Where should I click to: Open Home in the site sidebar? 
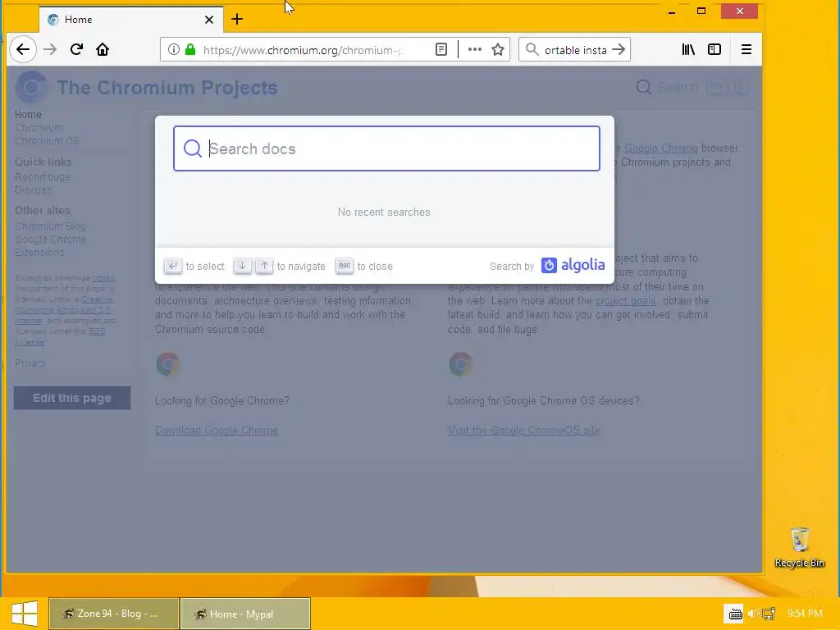coord(28,115)
